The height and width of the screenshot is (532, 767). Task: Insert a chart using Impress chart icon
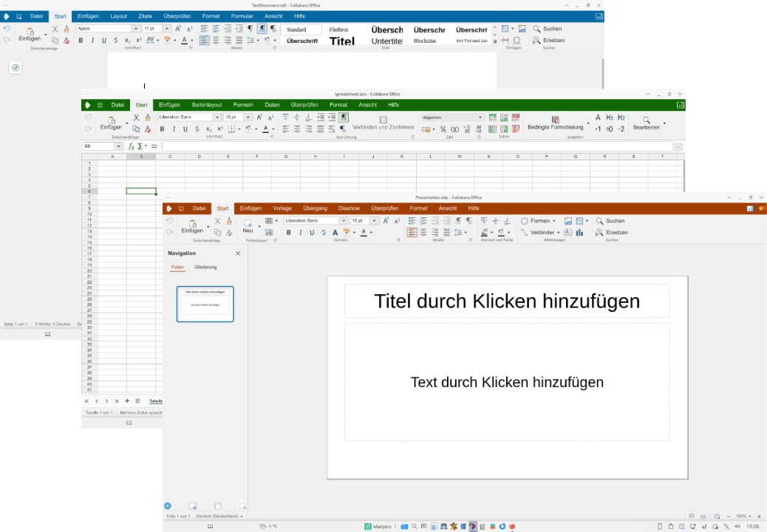tap(579, 233)
